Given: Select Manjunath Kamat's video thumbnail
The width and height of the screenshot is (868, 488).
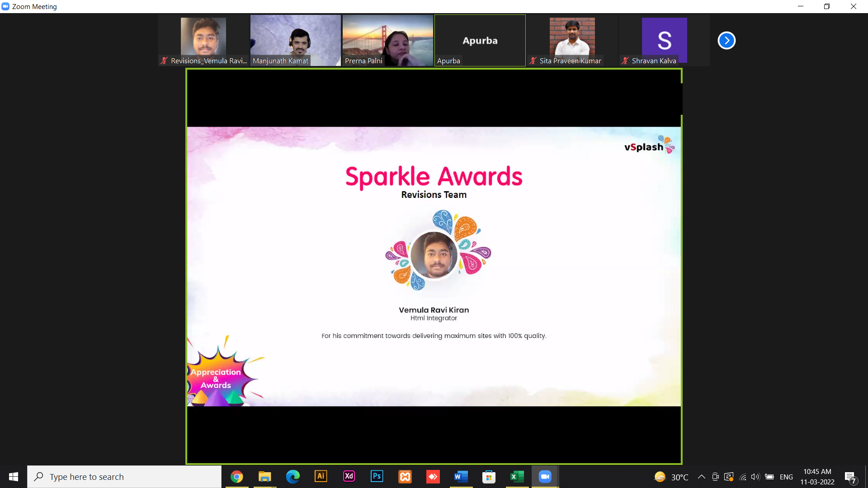Looking at the screenshot, I should click(x=296, y=40).
